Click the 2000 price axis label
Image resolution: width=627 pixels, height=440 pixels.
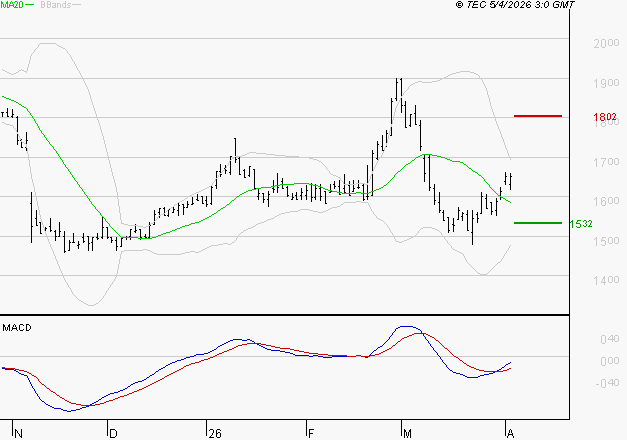pyautogui.click(x=606, y=43)
